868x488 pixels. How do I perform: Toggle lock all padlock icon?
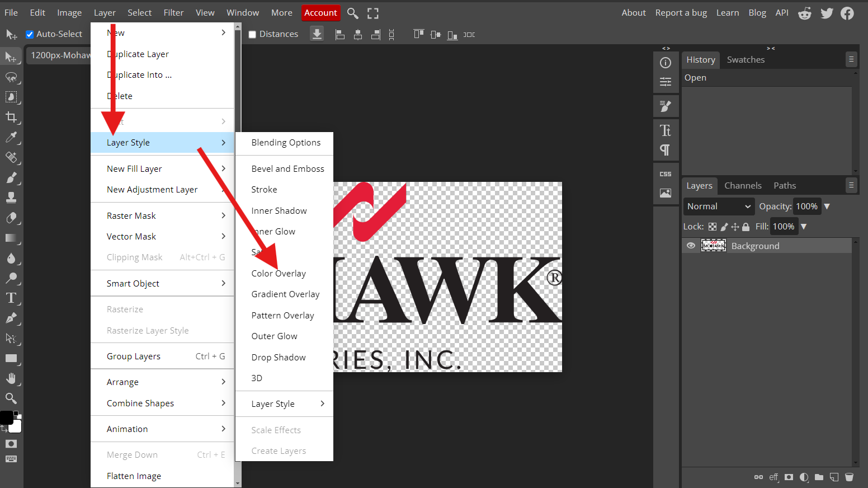point(746,227)
